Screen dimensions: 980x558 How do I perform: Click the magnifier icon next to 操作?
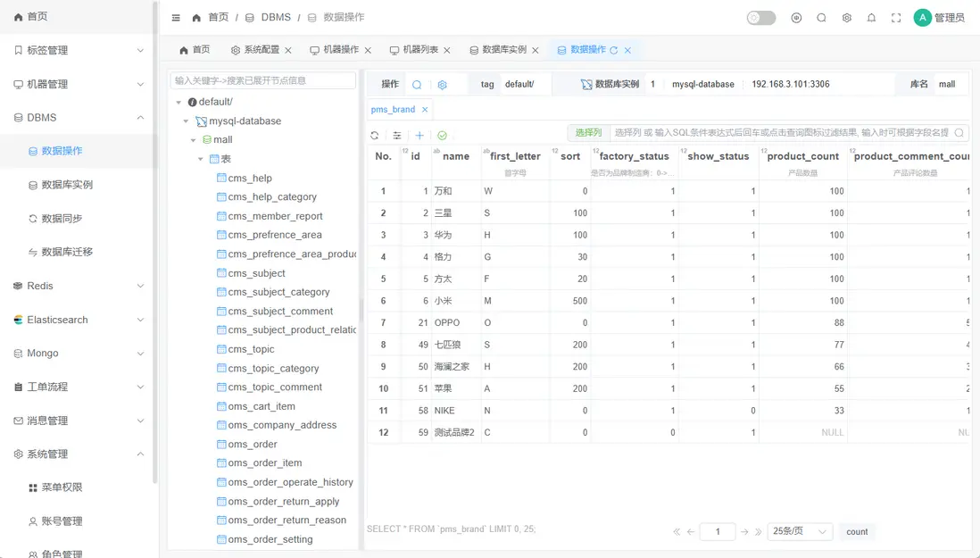point(417,85)
